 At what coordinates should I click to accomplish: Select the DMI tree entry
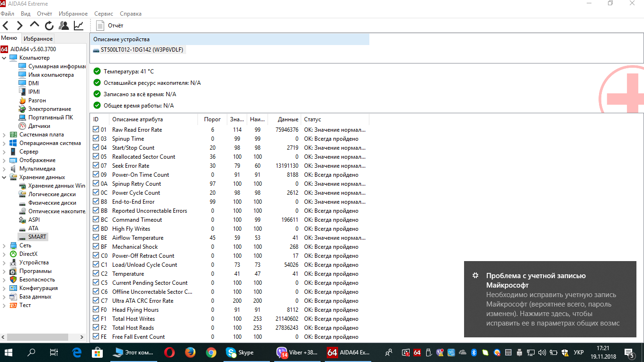click(x=28, y=83)
